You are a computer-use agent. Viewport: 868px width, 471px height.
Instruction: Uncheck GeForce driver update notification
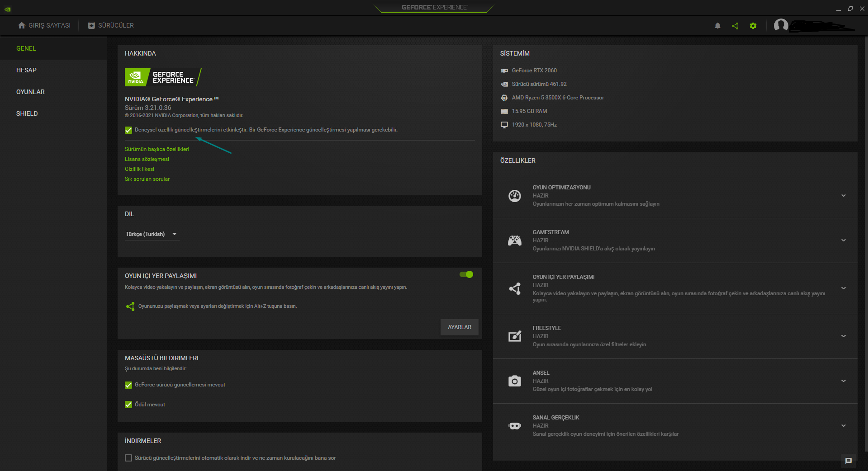(128, 385)
